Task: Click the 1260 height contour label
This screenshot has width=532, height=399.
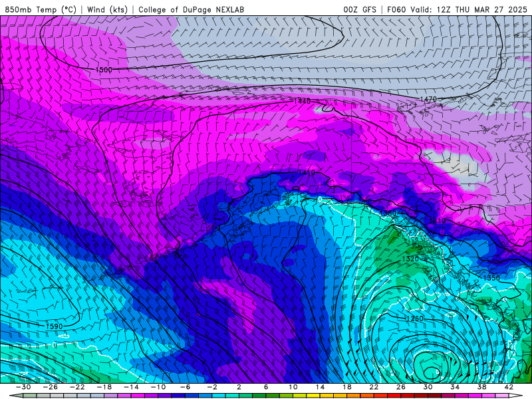Action: coord(415,319)
